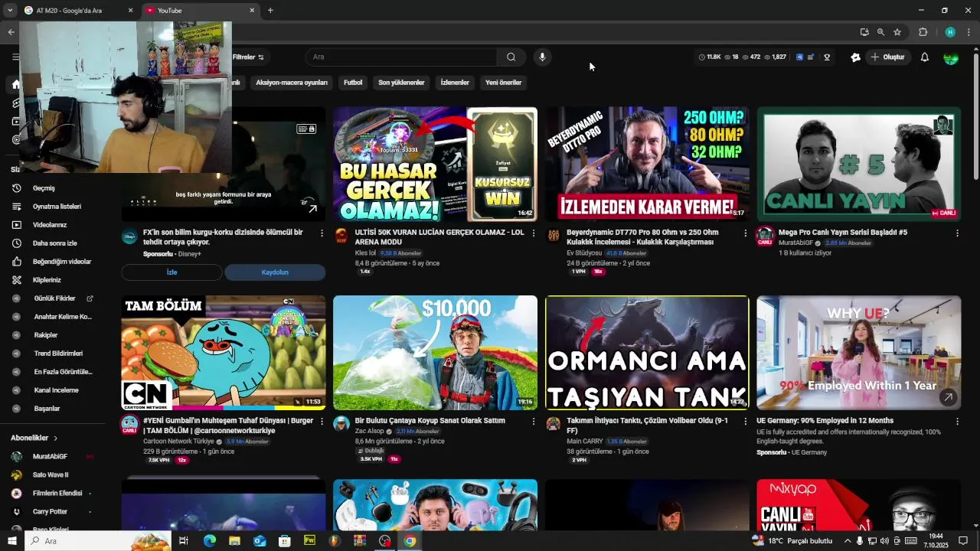Select İzlenenler filter chip
Viewport: 980px width, 551px height.
455,83
